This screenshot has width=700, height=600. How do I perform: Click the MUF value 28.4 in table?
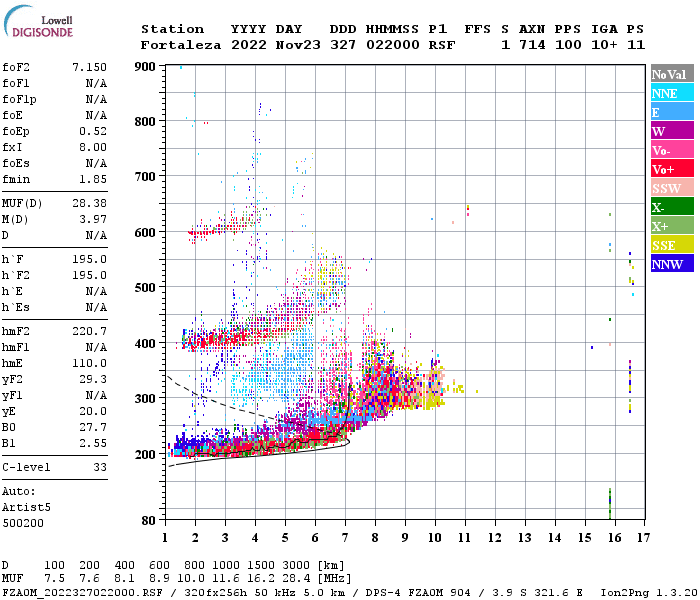click(x=296, y=579)
